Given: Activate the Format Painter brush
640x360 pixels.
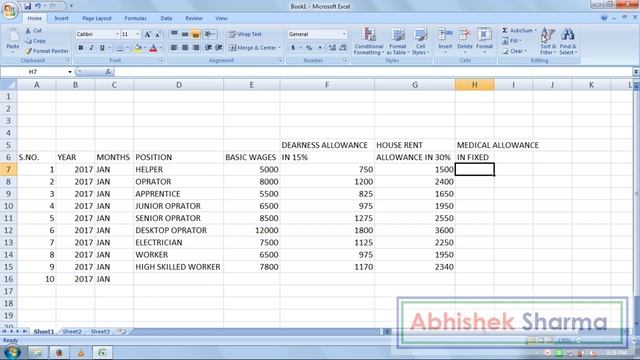Looking at the screenshot, I should 47,51.
